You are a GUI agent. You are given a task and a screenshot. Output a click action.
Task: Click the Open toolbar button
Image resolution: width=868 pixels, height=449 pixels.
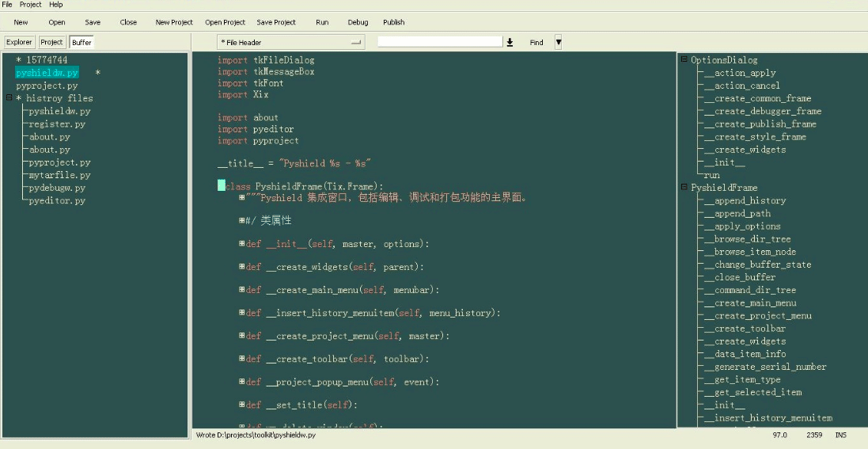tap(56, 22)
